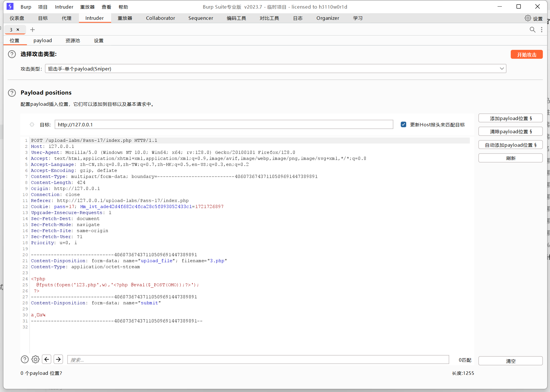Screen dimensions: 550x392
Task: Click the add payload position § button
Action: coord(510,118)
